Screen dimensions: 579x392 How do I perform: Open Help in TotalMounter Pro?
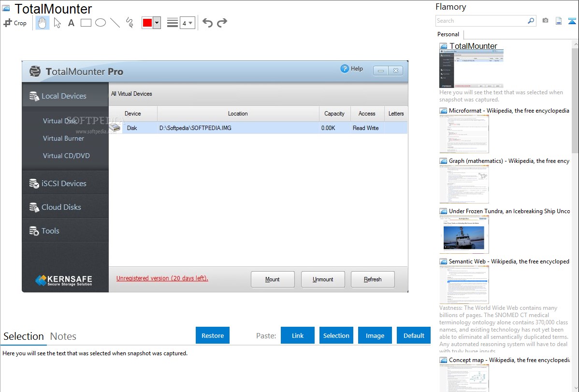[x=351, y=69]
